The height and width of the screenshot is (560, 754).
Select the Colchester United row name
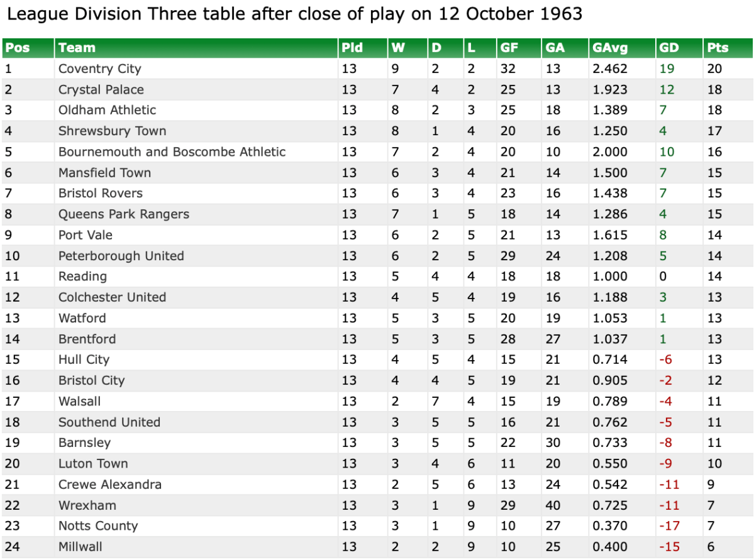point(112,297)
